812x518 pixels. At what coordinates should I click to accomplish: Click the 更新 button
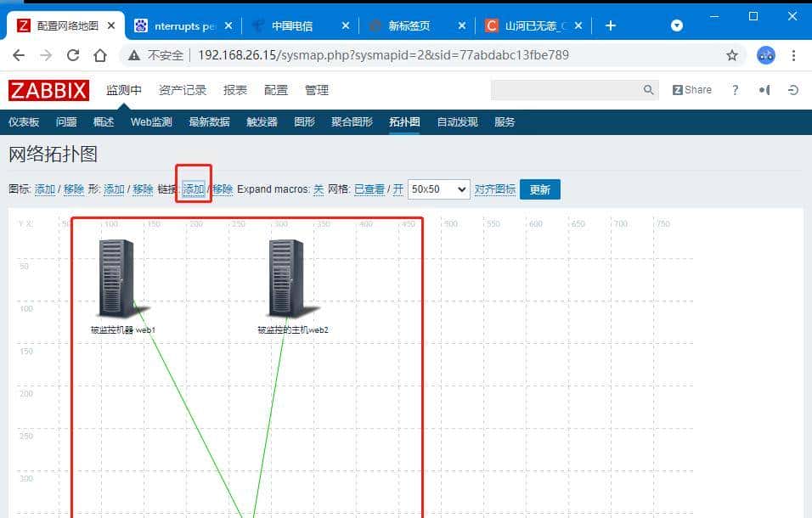[542, 188]
